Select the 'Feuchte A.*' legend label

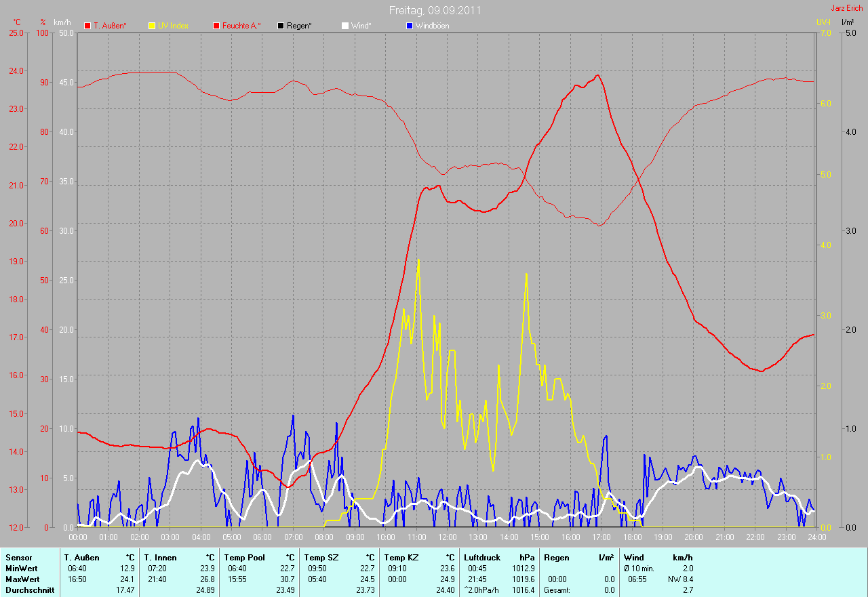pos(242,26)
